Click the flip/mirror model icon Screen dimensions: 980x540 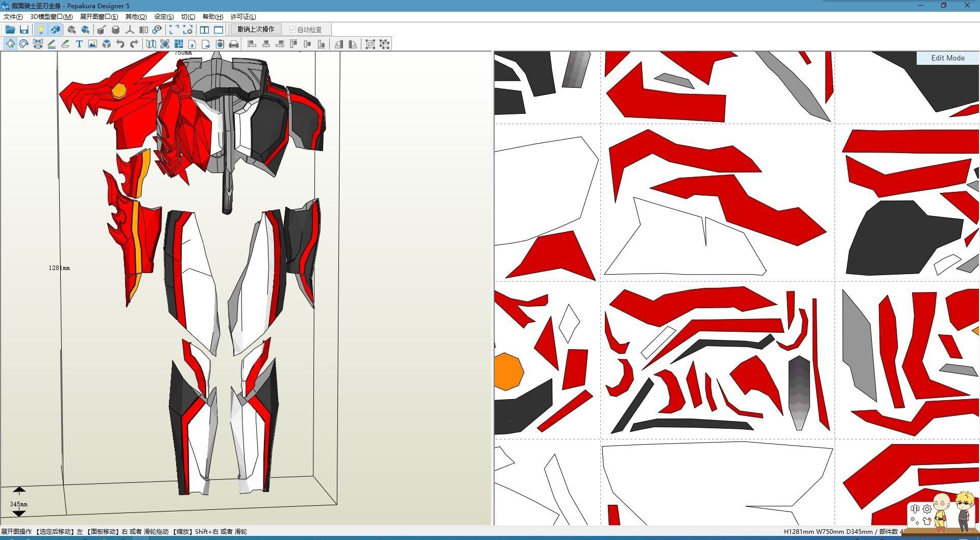coord(143,30)
